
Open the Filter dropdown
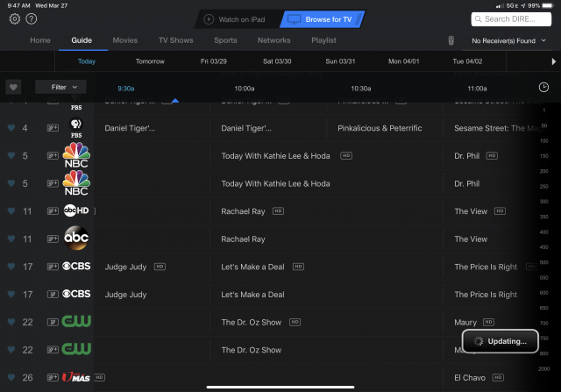point(60,87)
